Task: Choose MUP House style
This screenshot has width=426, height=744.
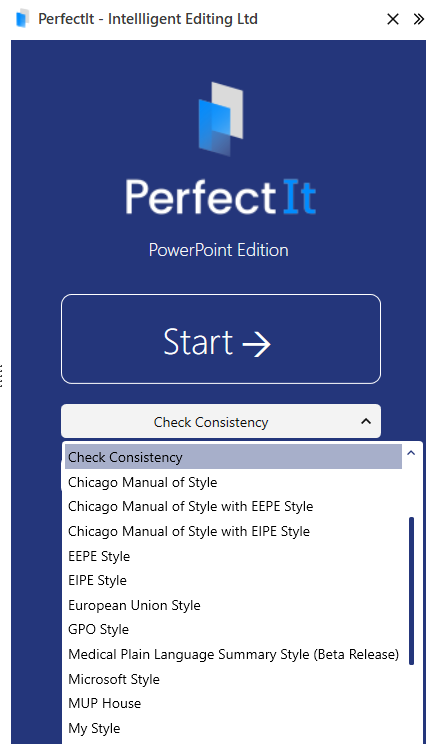Action: (x=233, y=703)
